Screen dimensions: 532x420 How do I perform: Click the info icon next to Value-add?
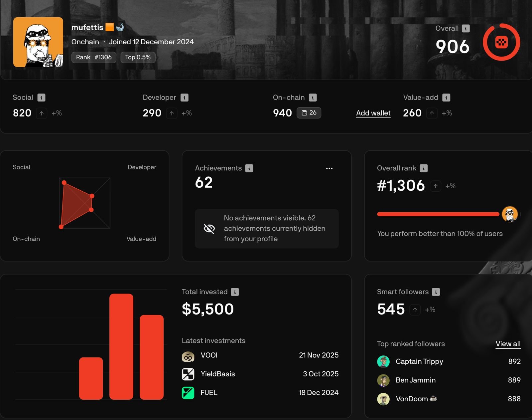[x=446, y=98]
